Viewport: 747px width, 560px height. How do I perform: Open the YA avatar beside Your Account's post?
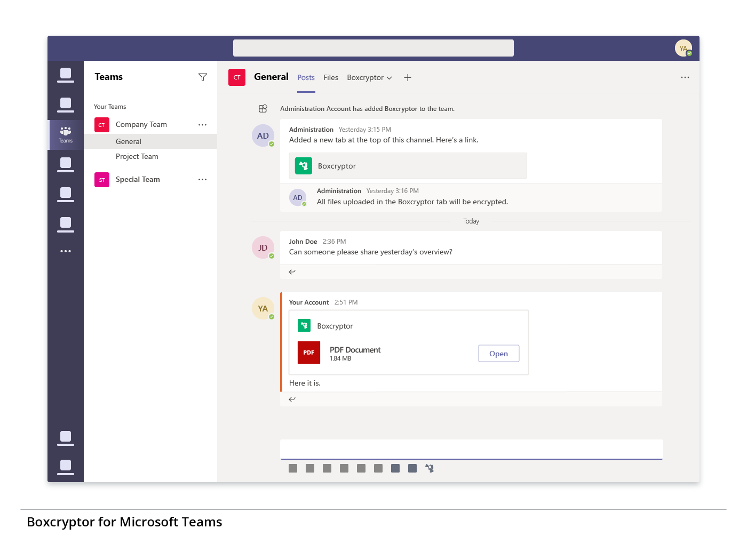point(263,308)
